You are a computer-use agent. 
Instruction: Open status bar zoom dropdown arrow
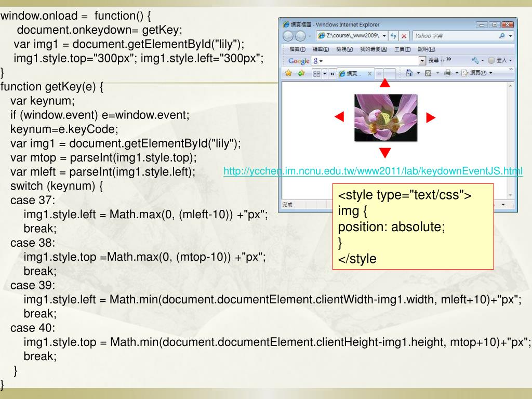tap(503, 205)
